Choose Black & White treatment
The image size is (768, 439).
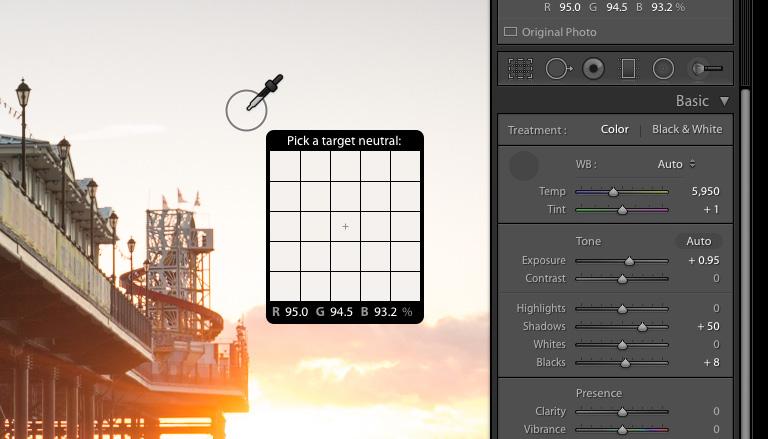pos(687,129)
